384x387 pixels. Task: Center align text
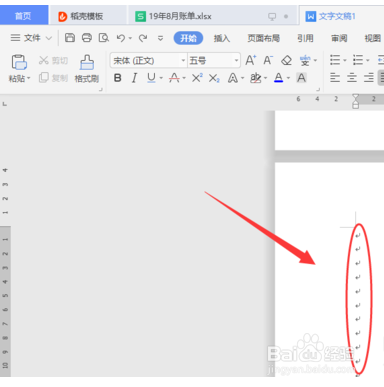click(x=352, y=78)
